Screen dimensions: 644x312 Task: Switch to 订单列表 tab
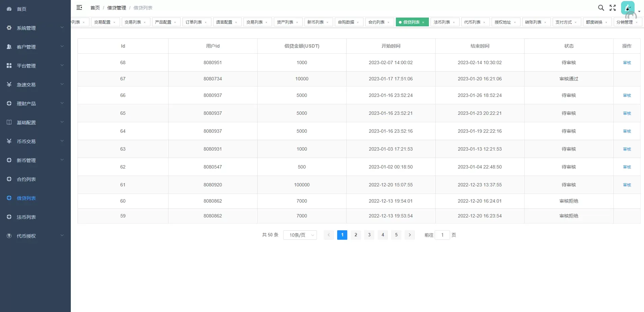click(194, 22)
